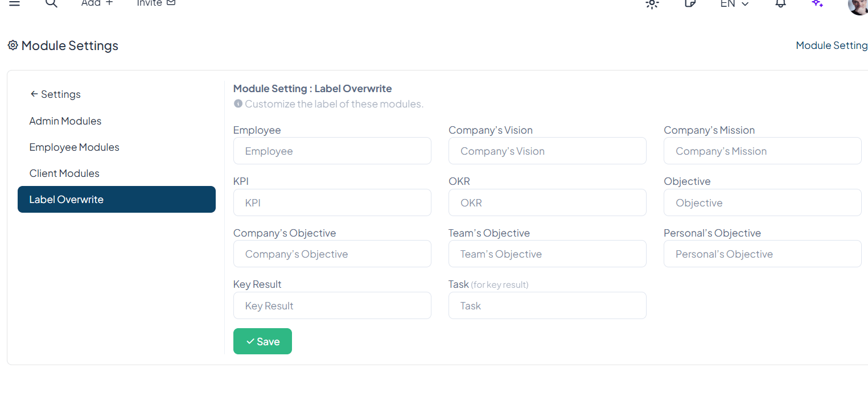
Task: Focus the Company's Vision input field
Action: (x=547, y=151)
